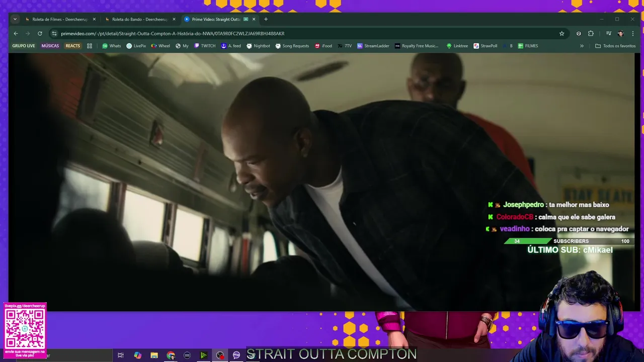This screenshot has width=644, height=362.
Task: Open the Chrome profile avatar
Action: (x=621, y=33)
